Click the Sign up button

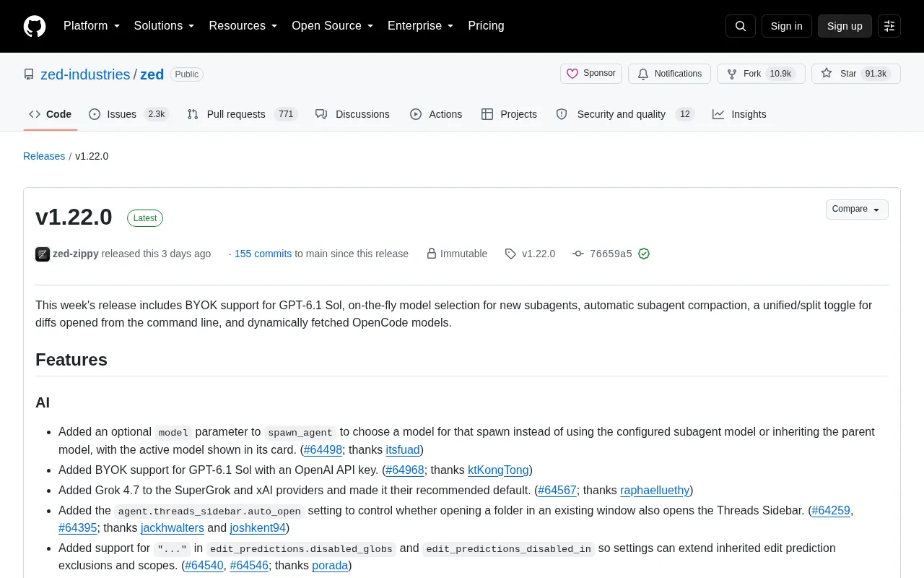coord(845,26)
